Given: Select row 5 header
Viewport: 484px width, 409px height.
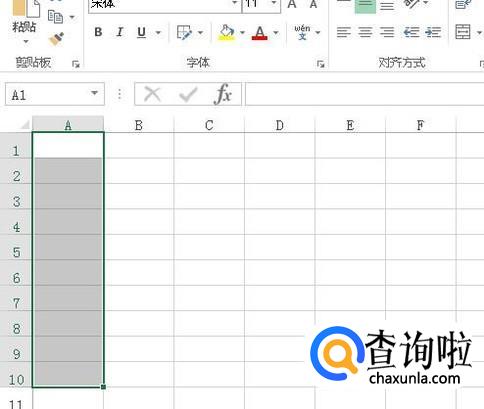Looking at the screenshot, I should click(x=16, y=252).
